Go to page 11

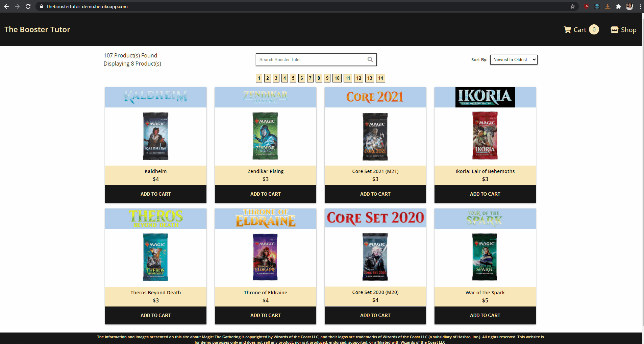coord(348,78)
